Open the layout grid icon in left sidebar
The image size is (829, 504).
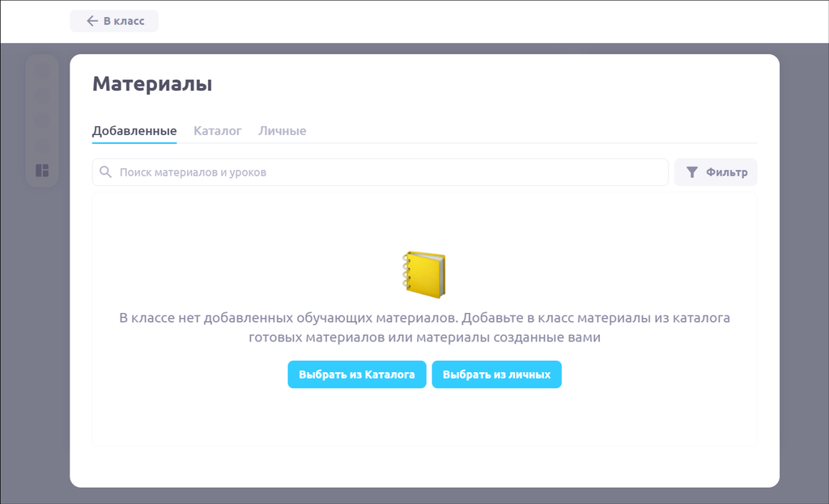pyautogui.click(x=42, y=171)
